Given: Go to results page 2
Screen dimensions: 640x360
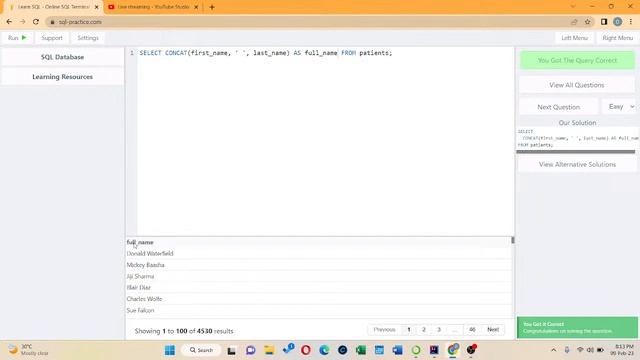Looking at the screenshot, I should [x=424, y=329].
